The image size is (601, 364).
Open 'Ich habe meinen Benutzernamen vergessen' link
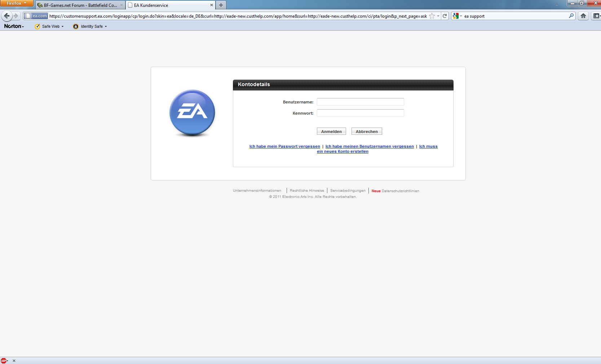click(x=370, y=146)
